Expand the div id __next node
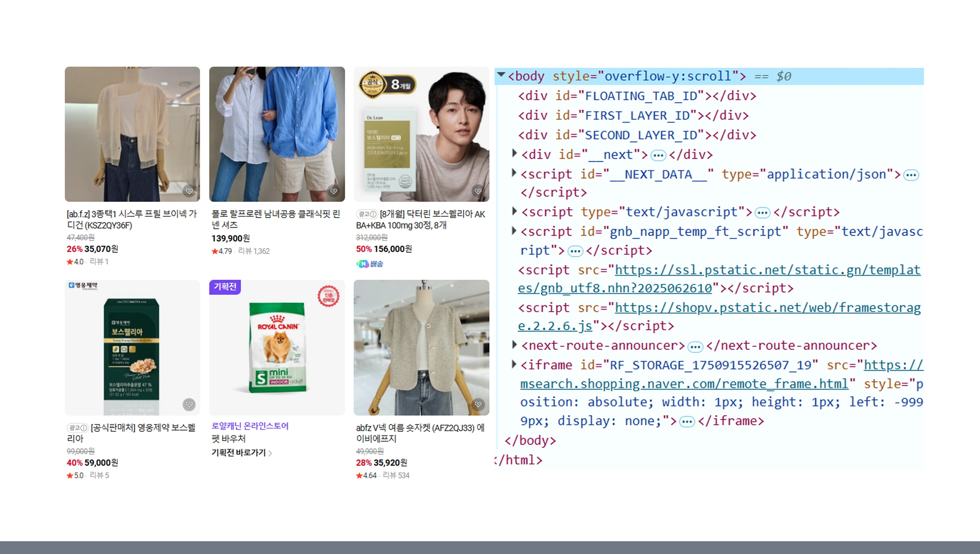 click(514, 153)
